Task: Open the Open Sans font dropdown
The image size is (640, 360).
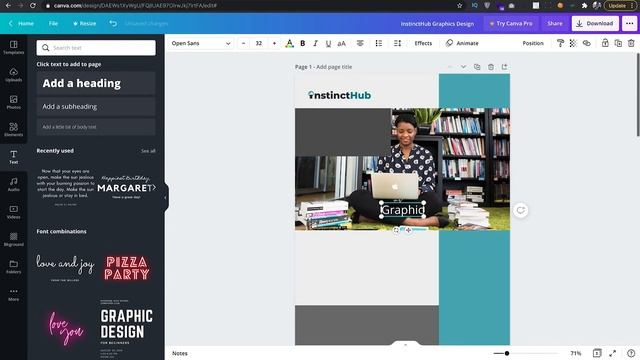Action: tap(201, 43)
